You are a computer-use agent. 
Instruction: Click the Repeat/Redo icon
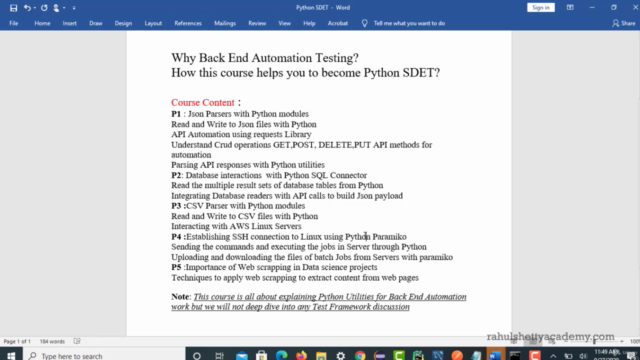pyautogui.click(x=44, y=8)
